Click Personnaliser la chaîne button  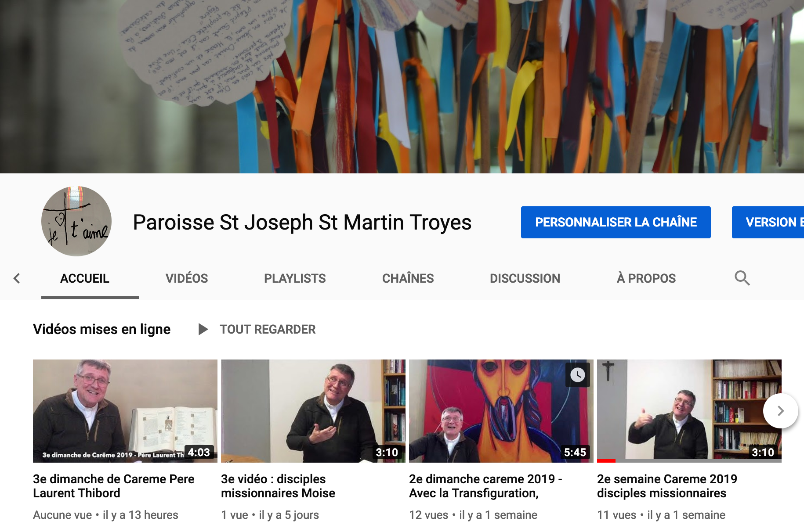616,222
